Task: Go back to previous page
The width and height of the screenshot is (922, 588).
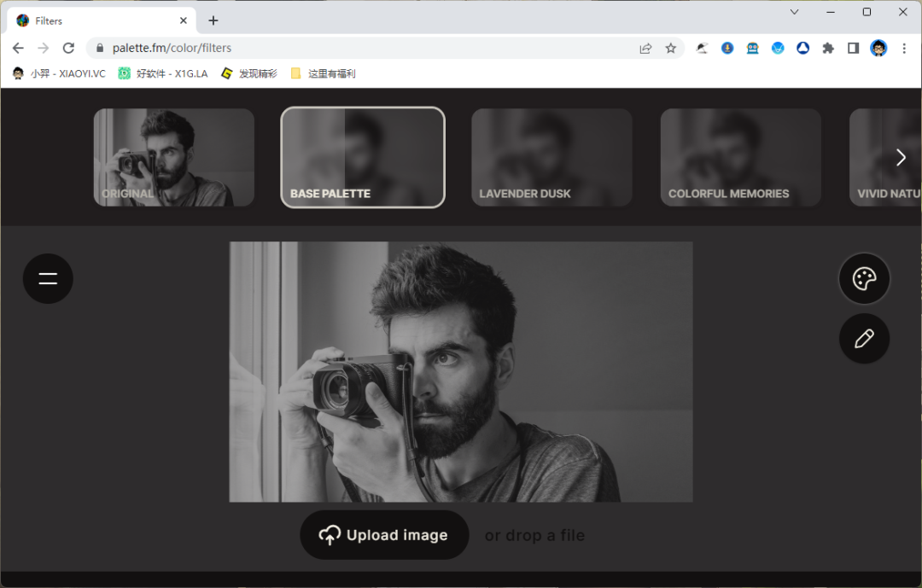Action: 18,48
